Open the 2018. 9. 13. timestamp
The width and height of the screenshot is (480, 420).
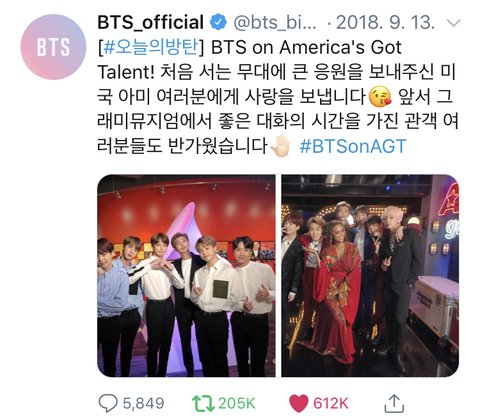[385, 23]
